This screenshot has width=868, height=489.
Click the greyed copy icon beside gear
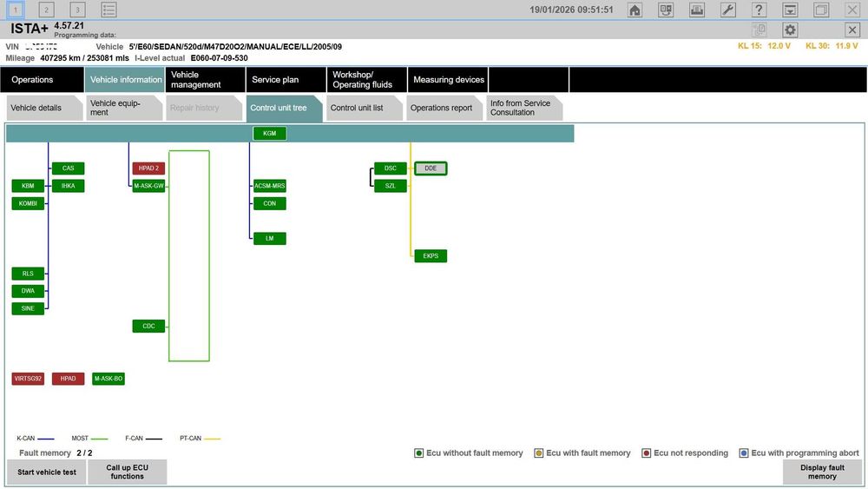pyautogui.click(x=759, y=30)
